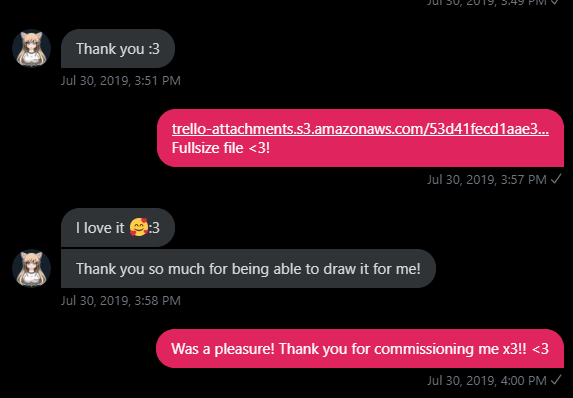Screen dimensions: 573x398
Task: Click the '<3' ending the last pink message
Action: pyautogui.click(x=540, y=349)
